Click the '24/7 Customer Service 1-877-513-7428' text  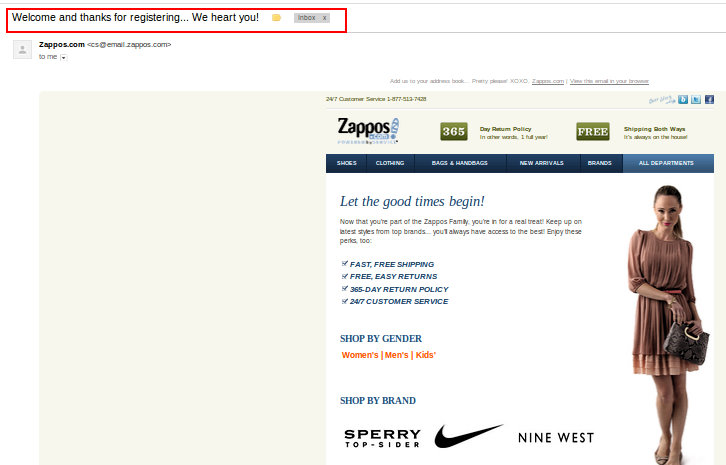[x=376, y=99]
